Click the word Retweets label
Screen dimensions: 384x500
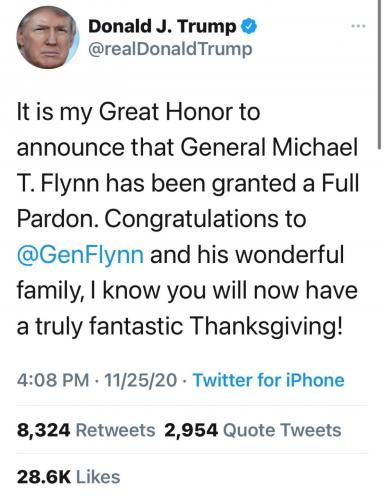click(116, 430)
